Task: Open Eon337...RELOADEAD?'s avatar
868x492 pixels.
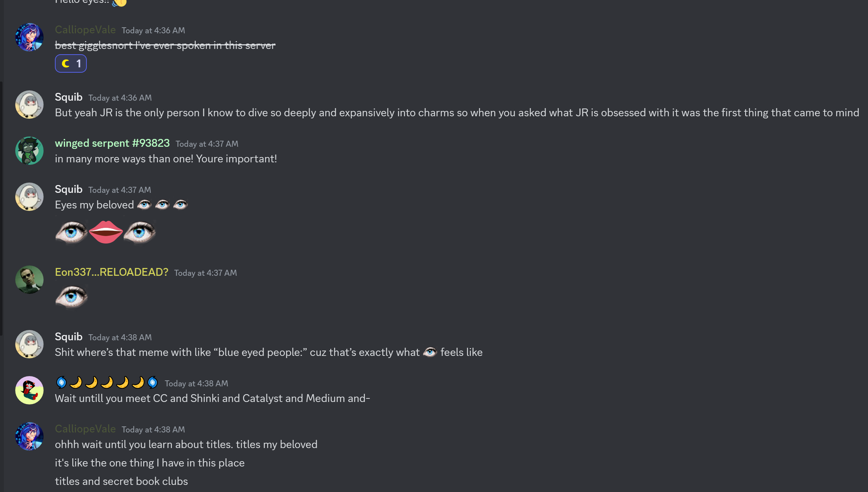Action: [29, 280]
